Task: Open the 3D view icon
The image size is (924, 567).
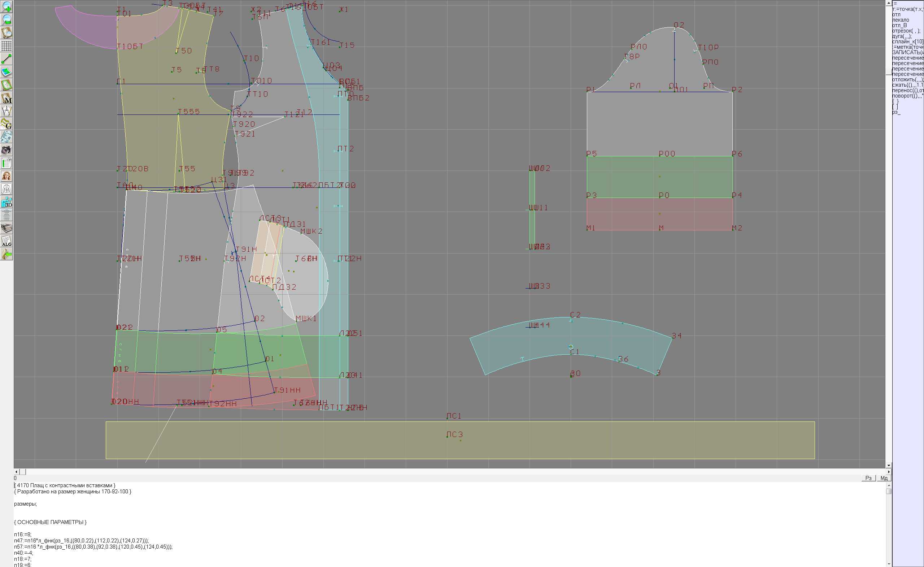Action: click(6, 202)
